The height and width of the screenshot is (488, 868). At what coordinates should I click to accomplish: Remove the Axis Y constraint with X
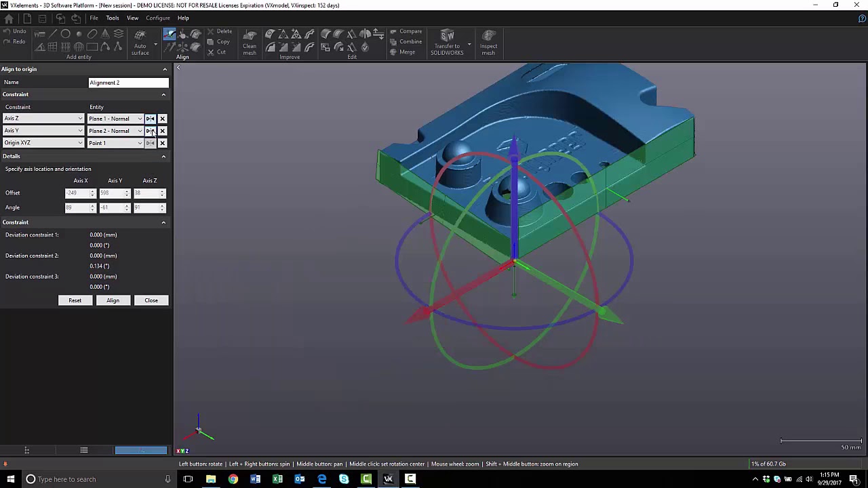pyautogui.click(x=162, y=131)
